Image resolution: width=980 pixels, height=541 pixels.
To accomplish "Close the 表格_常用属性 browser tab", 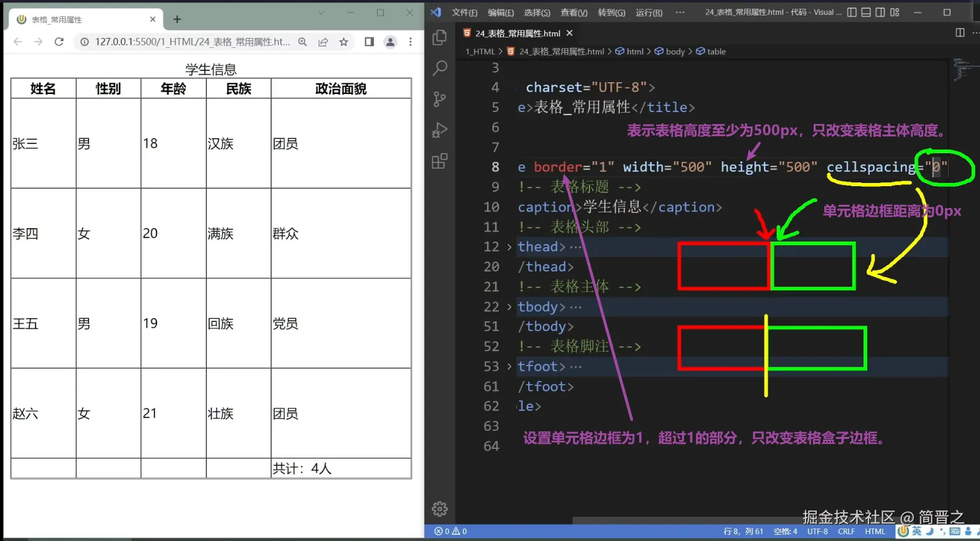I will click(x=153, y=19).
